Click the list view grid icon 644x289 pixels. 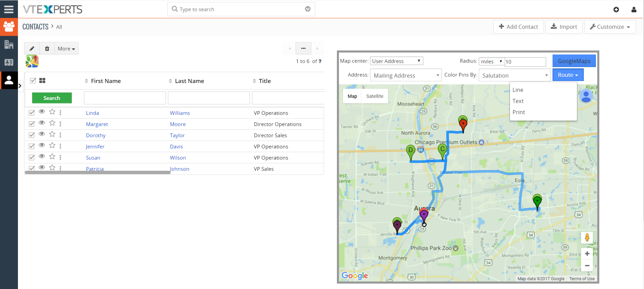click(x=42, y=81)
